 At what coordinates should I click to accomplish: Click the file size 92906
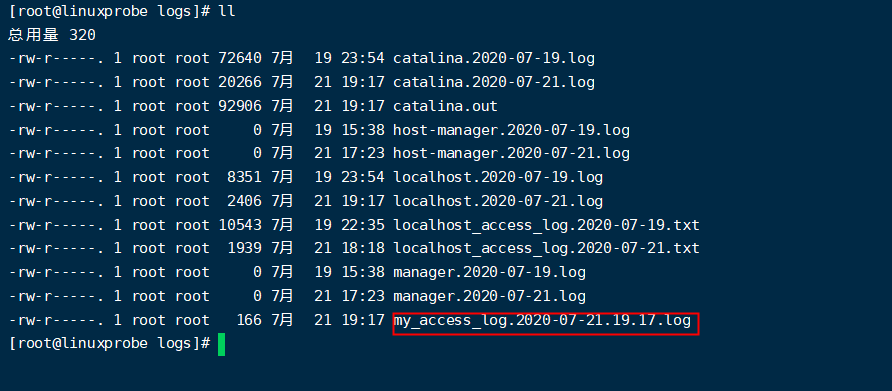240,106
